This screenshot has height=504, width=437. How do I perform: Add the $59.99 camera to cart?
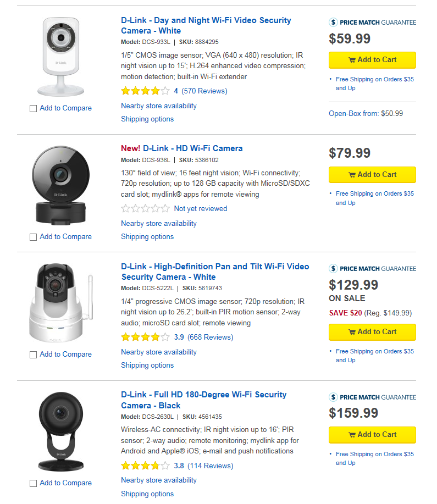coord(372,60)
